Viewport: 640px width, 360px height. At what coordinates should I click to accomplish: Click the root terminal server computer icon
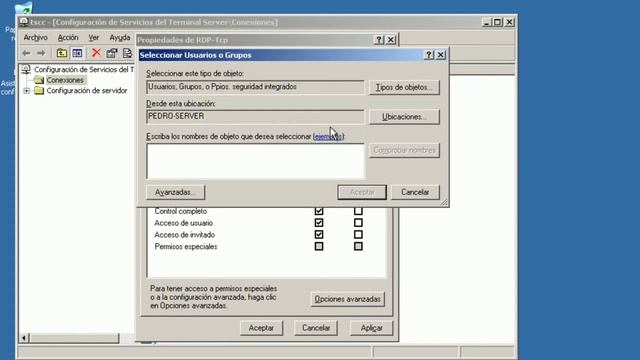(x=26, y=69)
